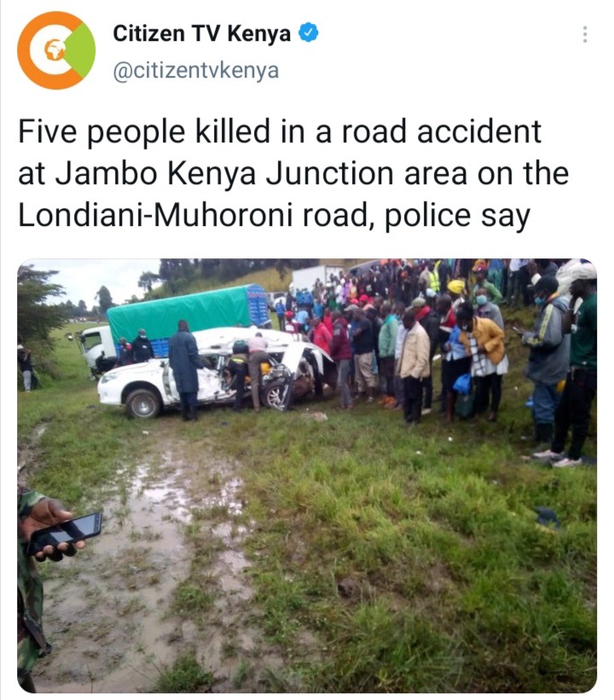Click the Citizen TV orange logo avatar

[56, 50]
